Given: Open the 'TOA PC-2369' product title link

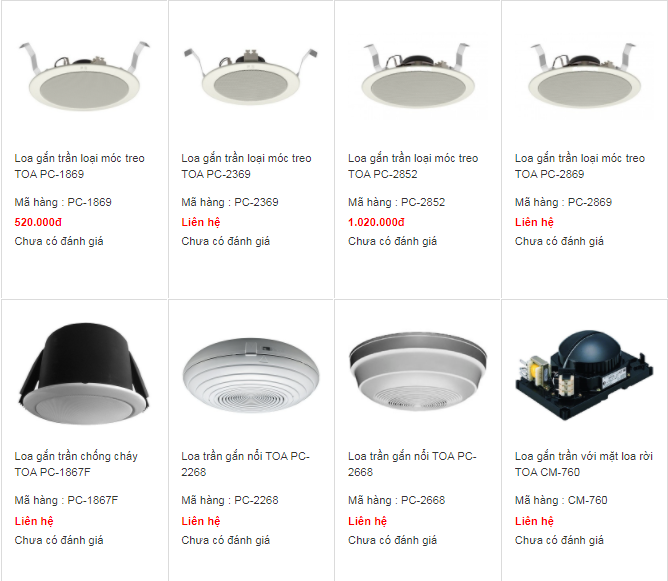Looking at the screenshot, I should click(x=246, y=166).
